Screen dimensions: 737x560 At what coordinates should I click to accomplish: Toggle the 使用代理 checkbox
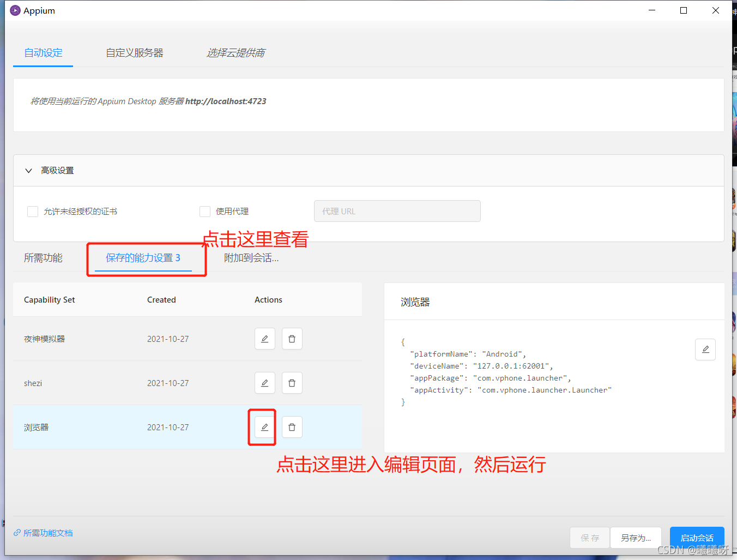click(x=205, y=212)
